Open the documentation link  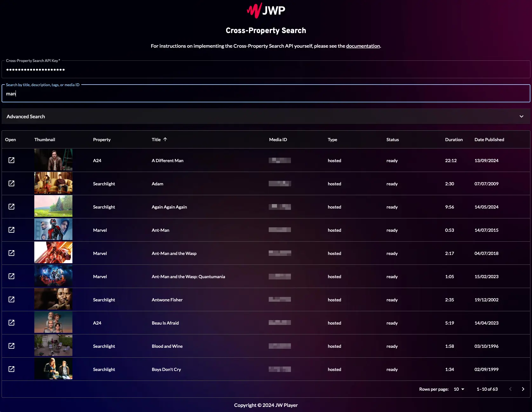363,46
